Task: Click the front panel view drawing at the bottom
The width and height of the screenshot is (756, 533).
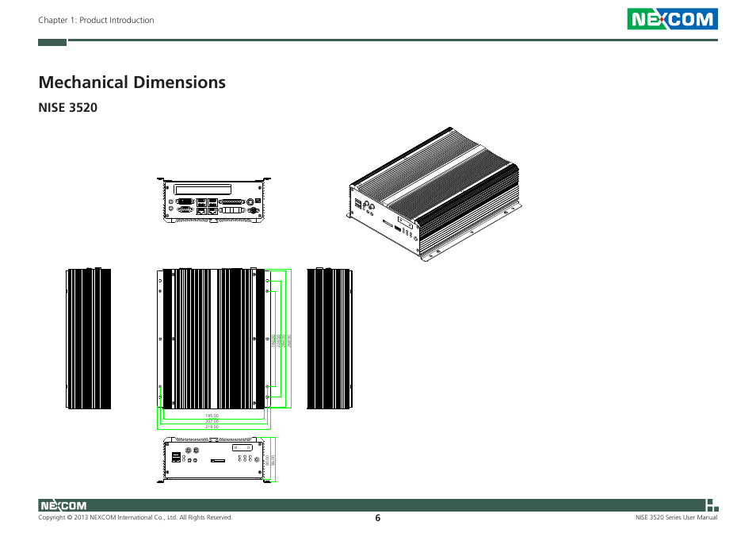Action: pos(214,460)
